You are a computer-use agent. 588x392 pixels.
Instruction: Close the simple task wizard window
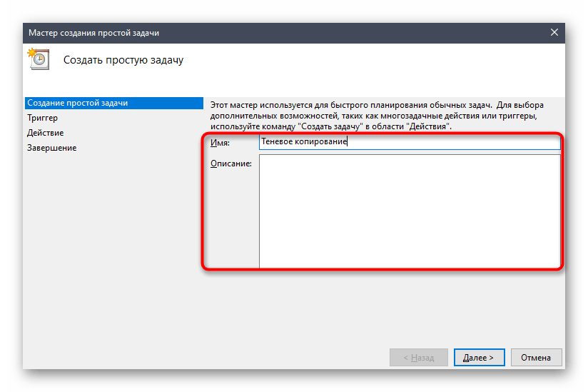pyautogui.click(x=554, y=33)
